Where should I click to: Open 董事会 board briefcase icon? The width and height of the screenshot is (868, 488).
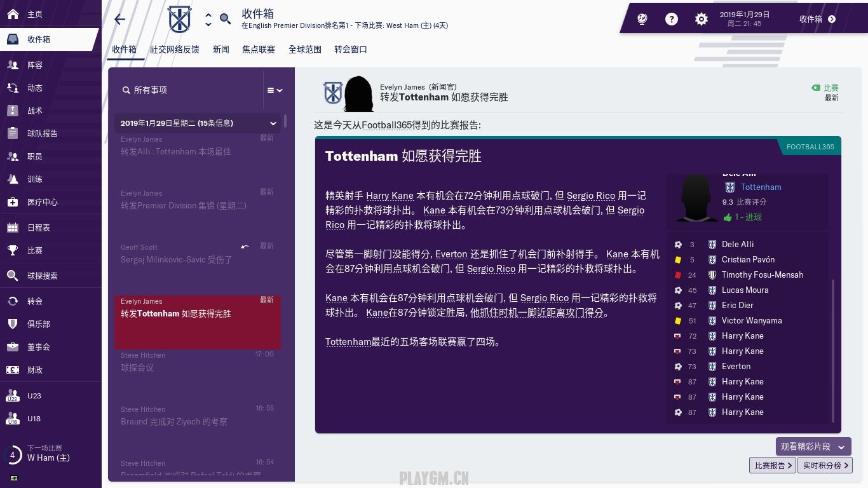point(13,347)
